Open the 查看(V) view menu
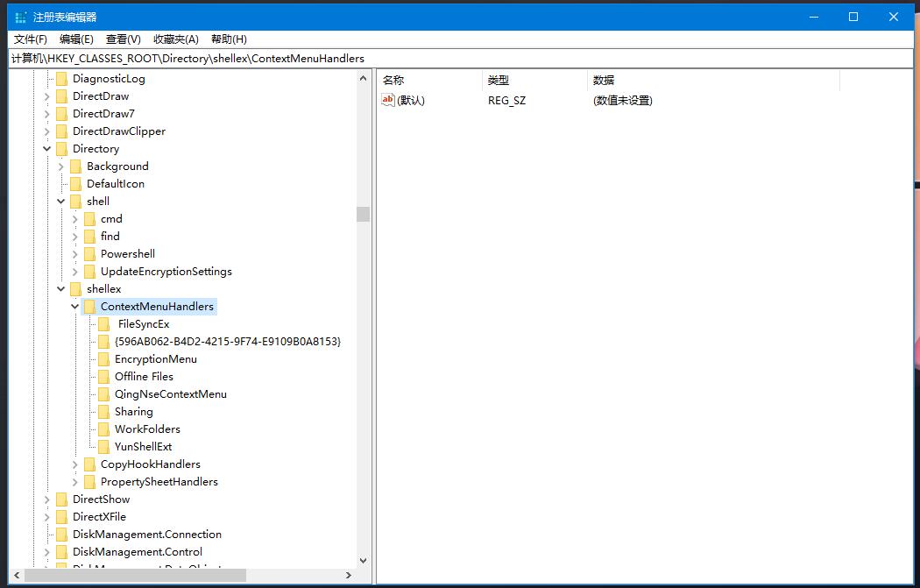 coord(123,39)
